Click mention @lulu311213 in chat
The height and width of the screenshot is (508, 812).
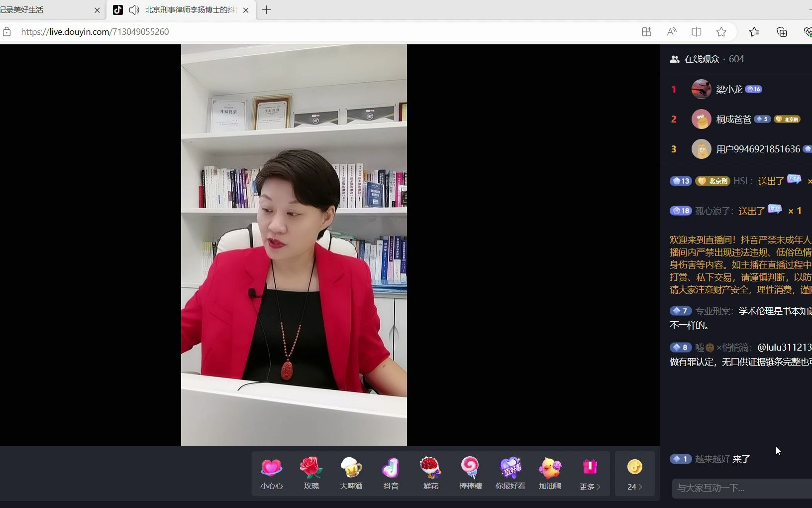[784, 348]
